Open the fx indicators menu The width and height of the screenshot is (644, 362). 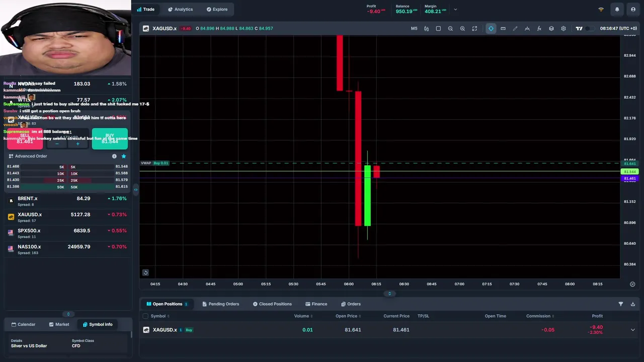point(539,29)
